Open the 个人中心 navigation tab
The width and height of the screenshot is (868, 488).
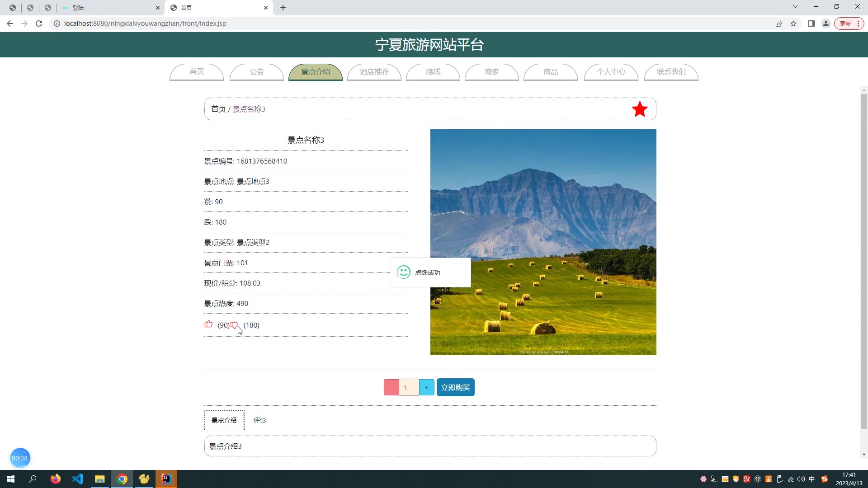pos(611,72)
